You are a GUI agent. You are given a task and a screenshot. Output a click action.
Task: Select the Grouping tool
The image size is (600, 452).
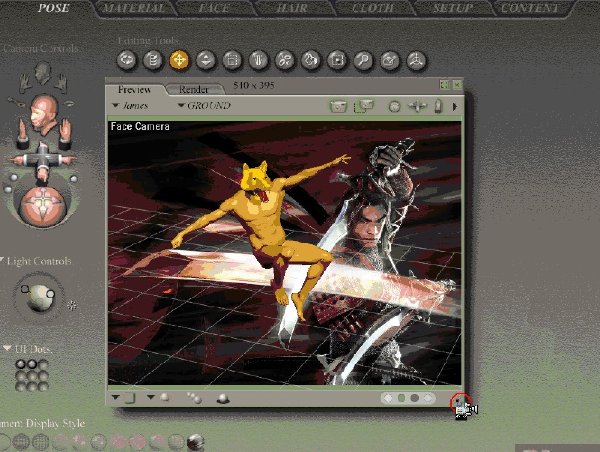[337, 60]
